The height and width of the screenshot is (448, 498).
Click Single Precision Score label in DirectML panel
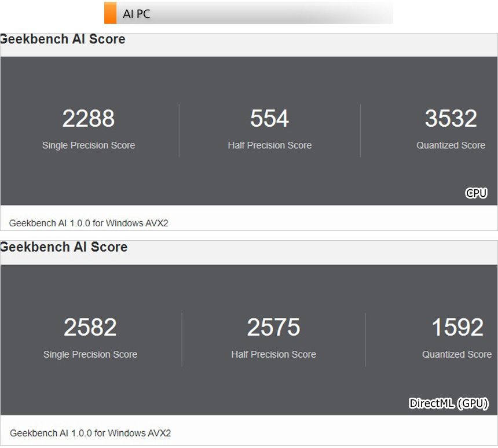[90, 354]
